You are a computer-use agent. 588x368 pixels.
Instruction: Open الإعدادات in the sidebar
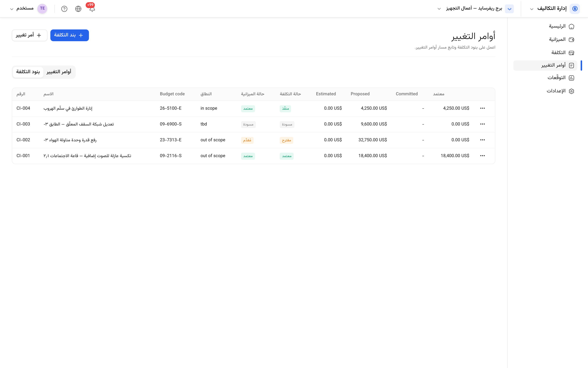click(545, 91)
